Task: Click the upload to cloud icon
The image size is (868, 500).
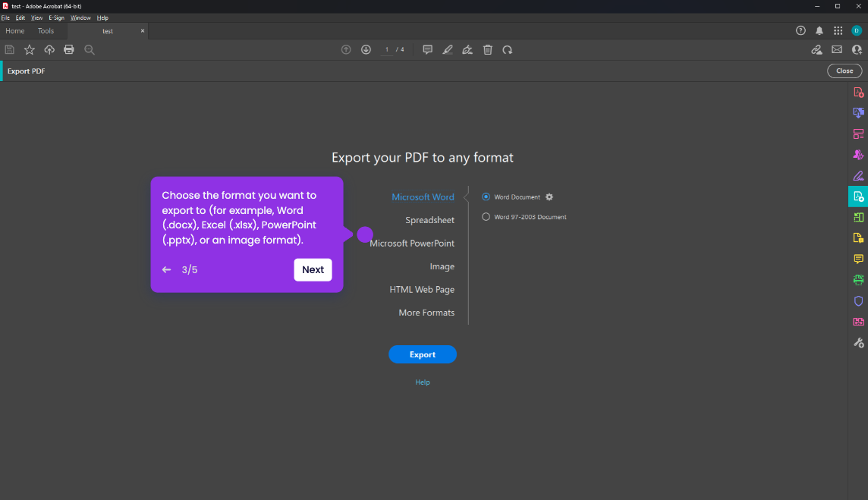Action: click(x=49, y=50)
